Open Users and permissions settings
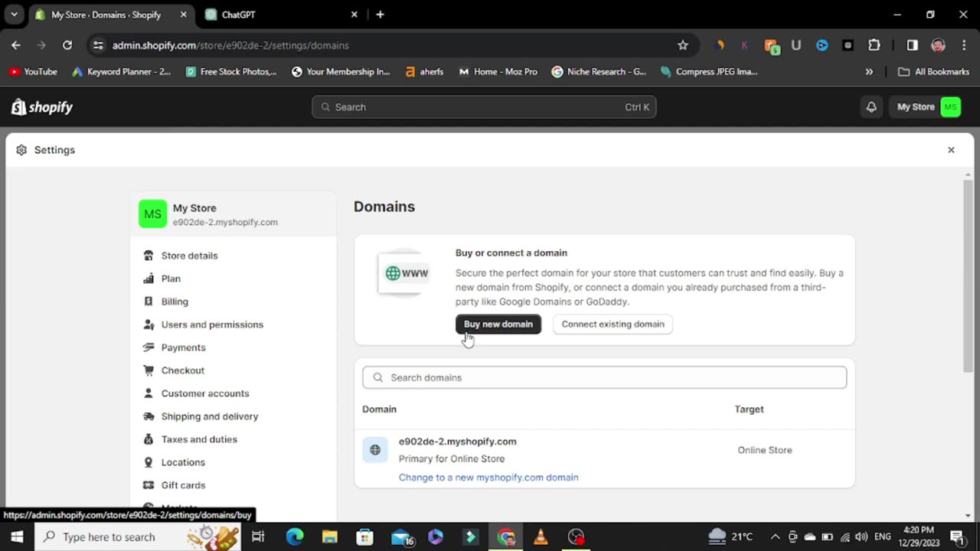980x551 pixels. pos(212,324)
